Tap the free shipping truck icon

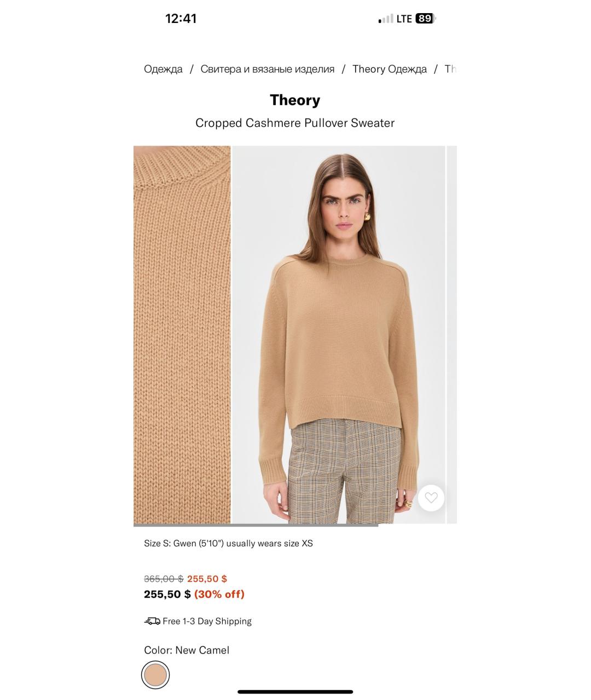(x=152, y=621)
